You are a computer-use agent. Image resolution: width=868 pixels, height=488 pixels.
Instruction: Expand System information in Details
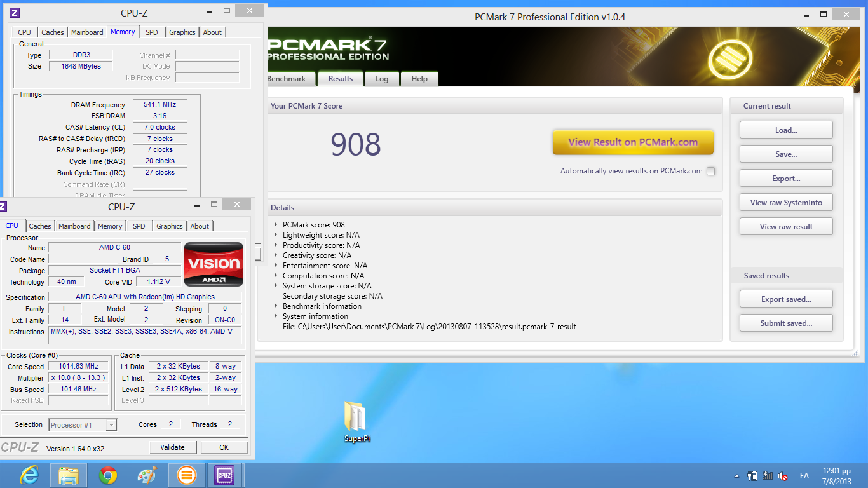(276, 316)
